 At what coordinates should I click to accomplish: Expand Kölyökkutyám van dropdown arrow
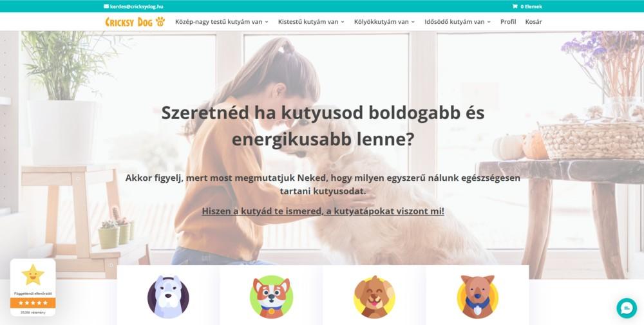(x=413, y=22)
